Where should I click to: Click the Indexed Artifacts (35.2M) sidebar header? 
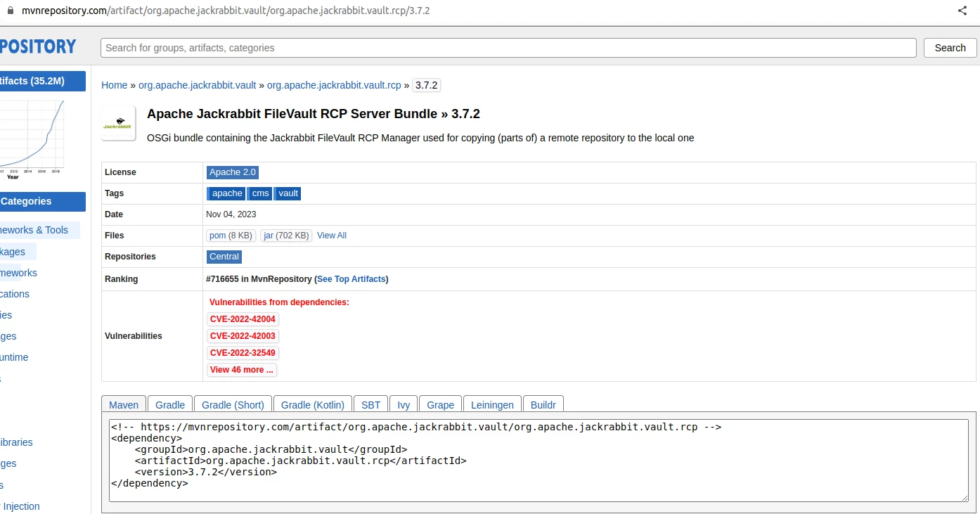(x=43, y=82)
